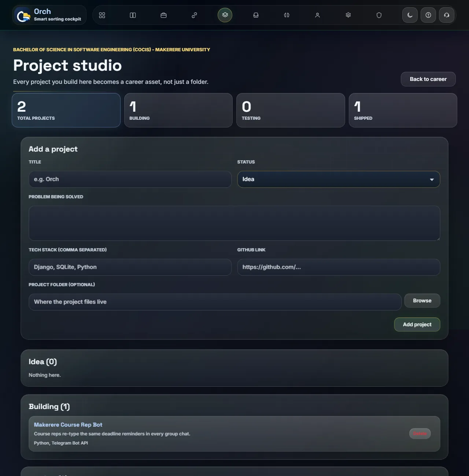
Task: Delete the Makerere Course Rep Bot project
Action: pyautogui.click(x=420, y=434)
